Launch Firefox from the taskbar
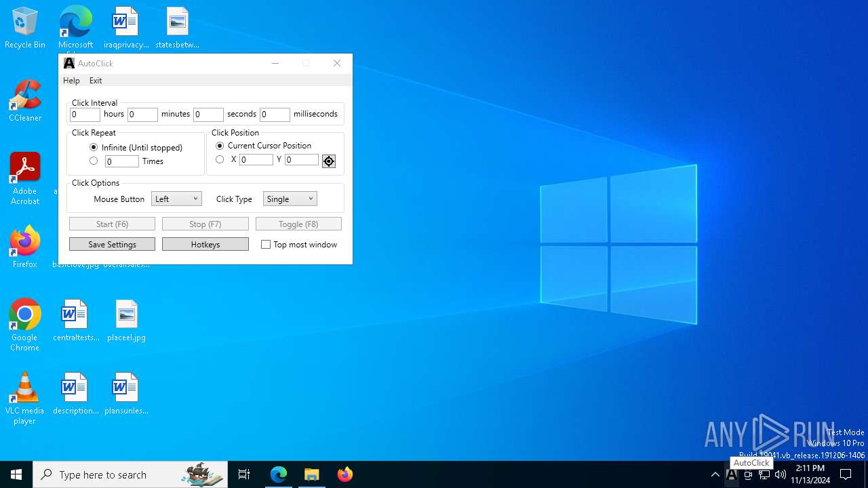Viewport: 868px width, 488px height. (x=344, y=474)
